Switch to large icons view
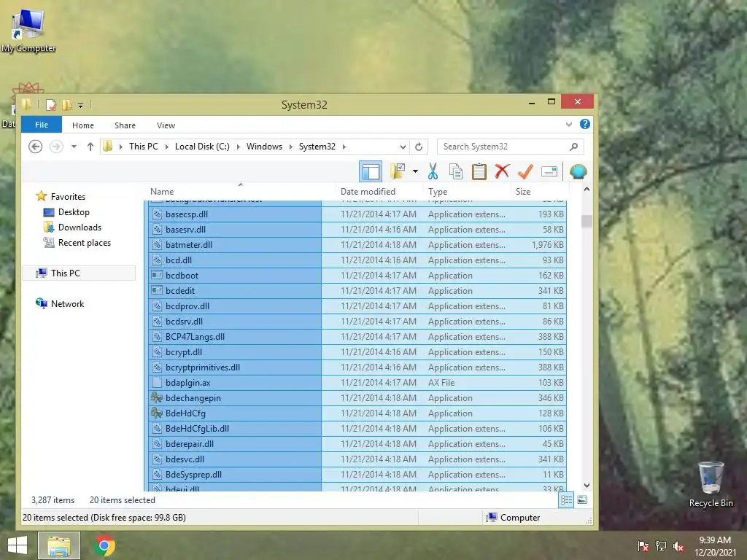 point(582,500)
